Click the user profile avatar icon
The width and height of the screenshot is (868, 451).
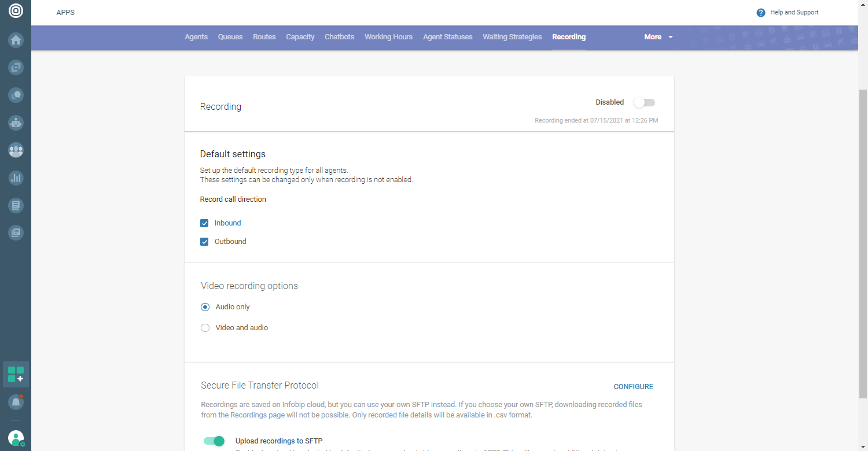tap(16, 438)
